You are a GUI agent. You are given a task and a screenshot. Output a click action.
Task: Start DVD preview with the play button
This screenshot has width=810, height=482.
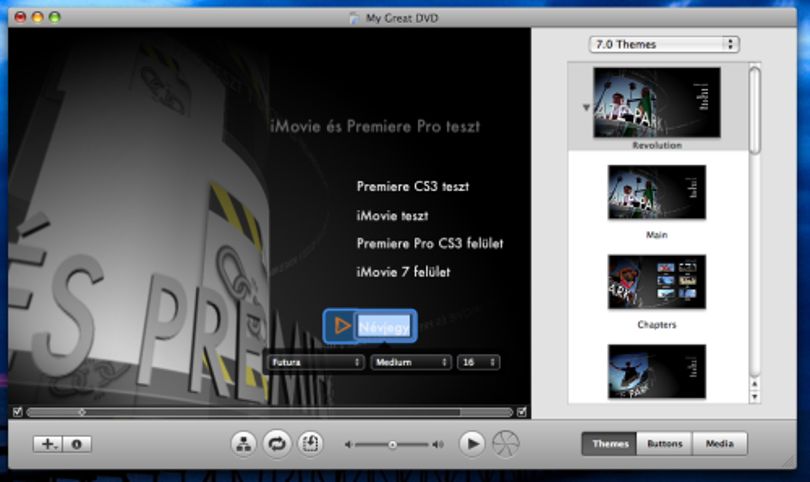pos(472,444)
